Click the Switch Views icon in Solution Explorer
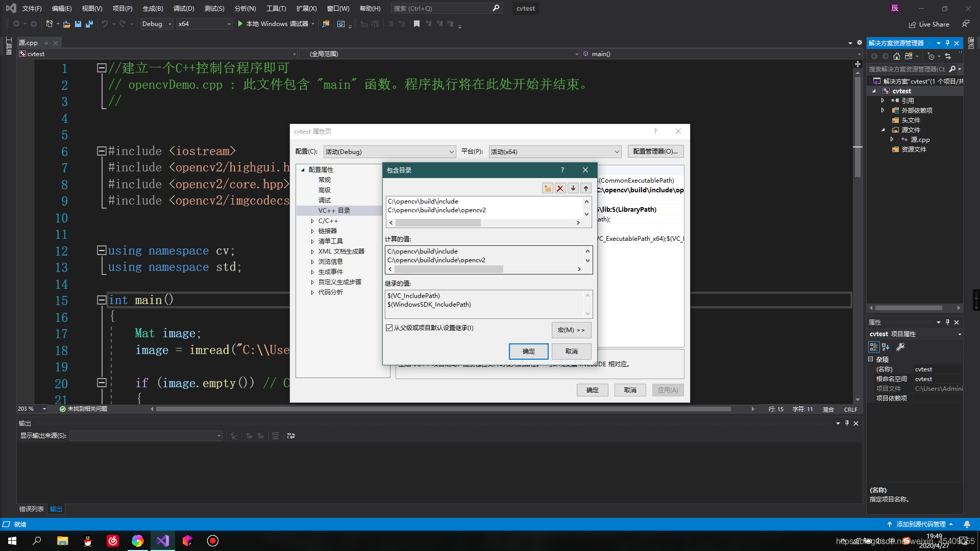Image resolution: width=980 pixels, height=551 pixels. click(909, 56)
